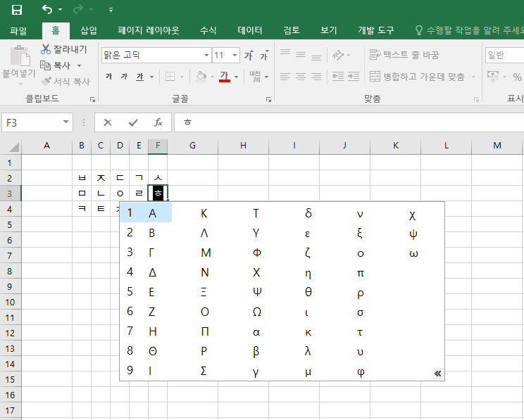
Task: Toggle bold 가 formatting
Action: point(108,77)
